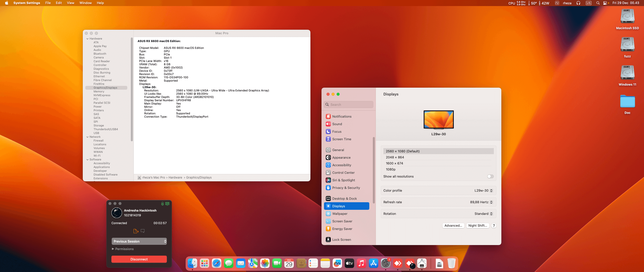The image size is (644, 272).
Task: Select the 2048 × 864 resolution
Action: 395,157
